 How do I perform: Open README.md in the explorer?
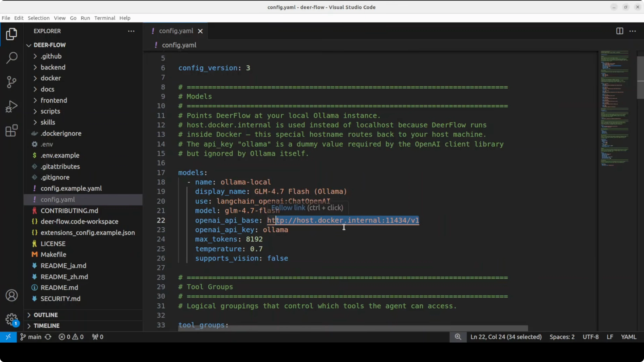click(x=59, y=288)
